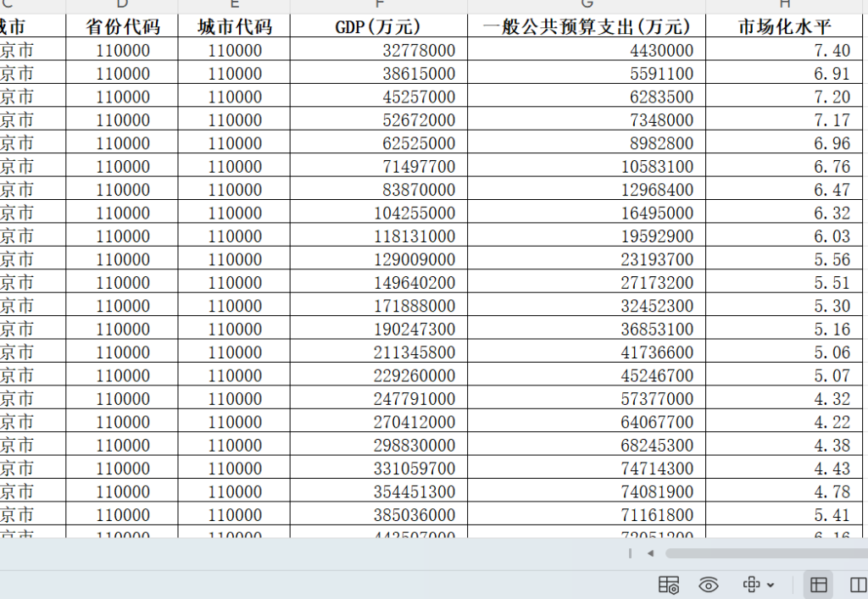868x599 pixels.
Task: Click the GDP(万元) header cell
Action: click(378, 26)
